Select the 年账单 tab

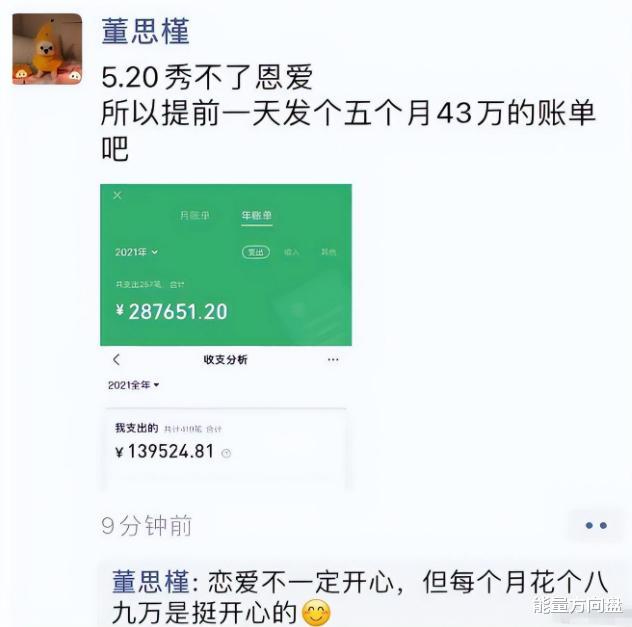(257, 216)
